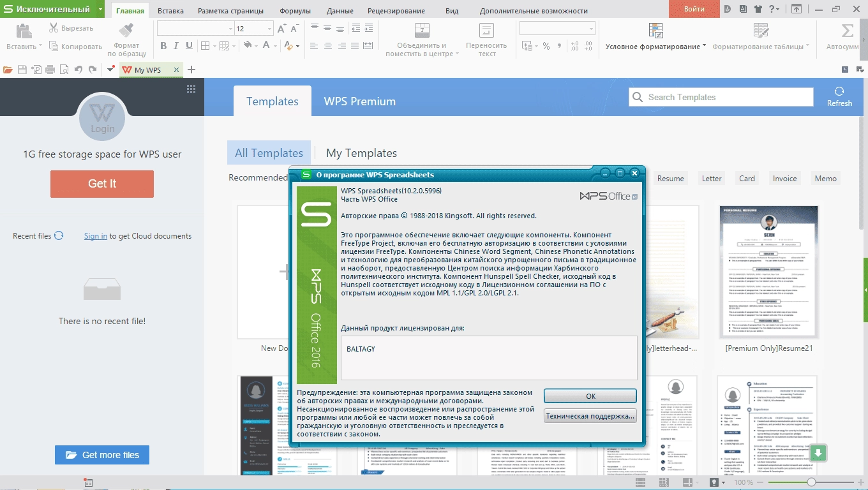
Task: Open the fill color dropdown arrow
Action: pos(257,46)
